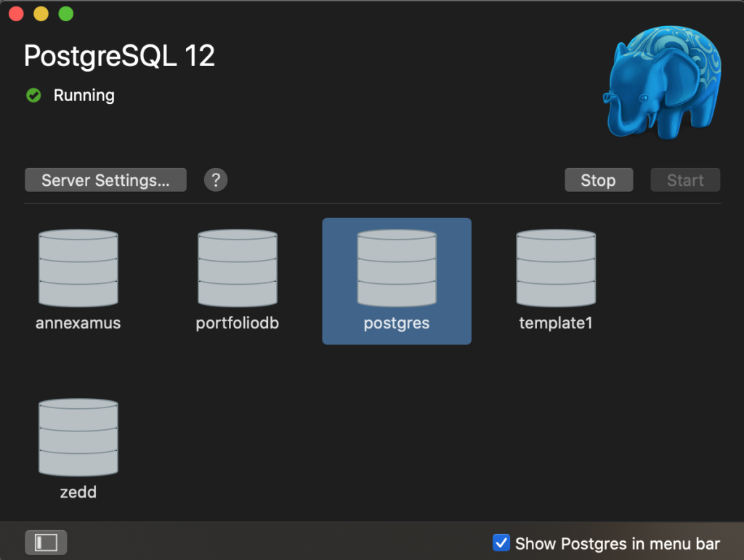Open the portfoliodb database icon
744x560 pixels.
click(238, 268)
